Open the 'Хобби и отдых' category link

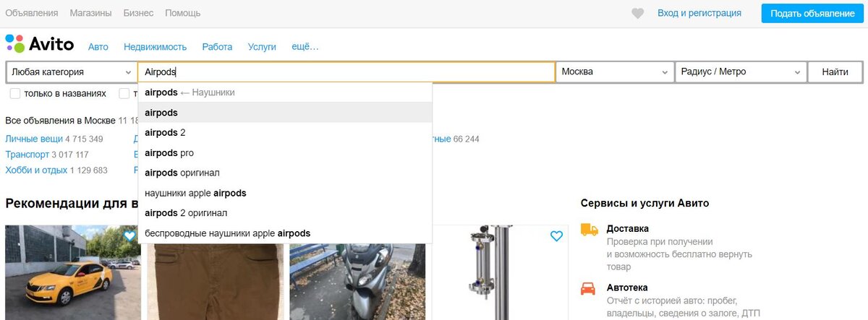coord(36,170)
